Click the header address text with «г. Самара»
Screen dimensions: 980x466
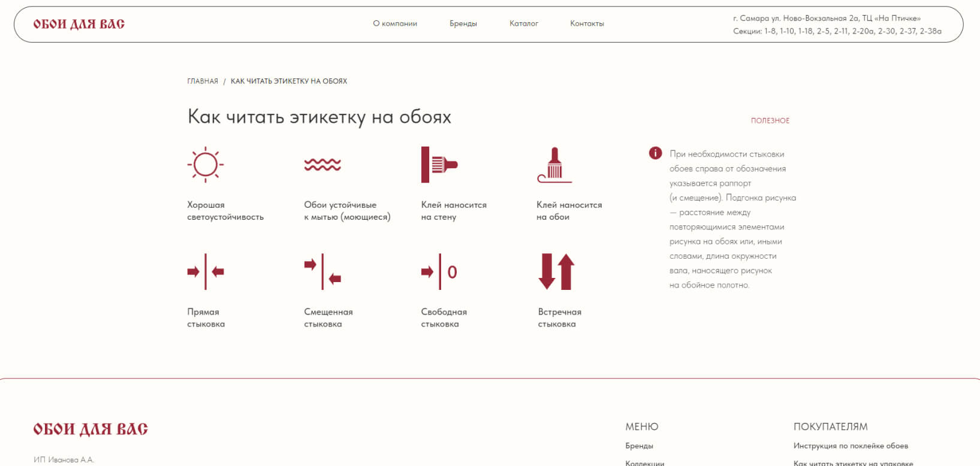[827, 18]
